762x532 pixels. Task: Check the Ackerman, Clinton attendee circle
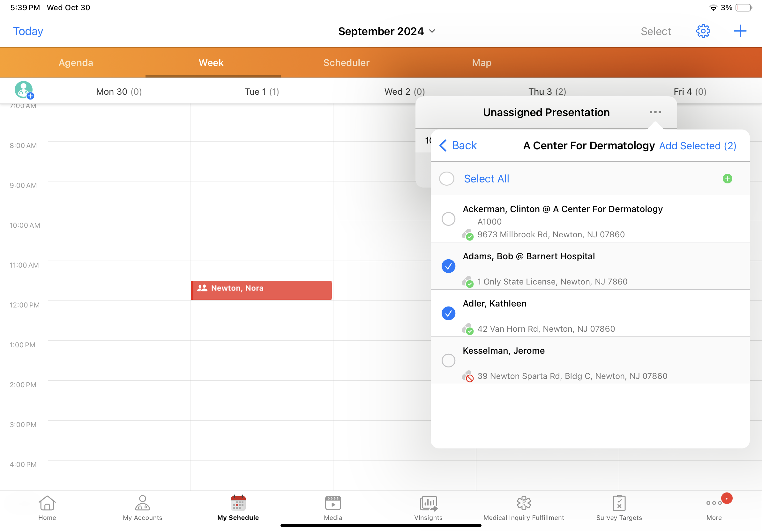point(448,219)
